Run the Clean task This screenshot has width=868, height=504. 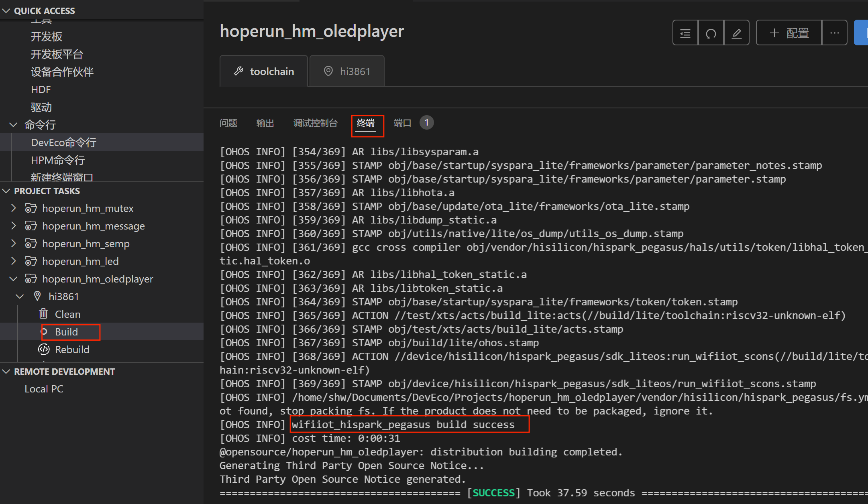tap(68, 314)
